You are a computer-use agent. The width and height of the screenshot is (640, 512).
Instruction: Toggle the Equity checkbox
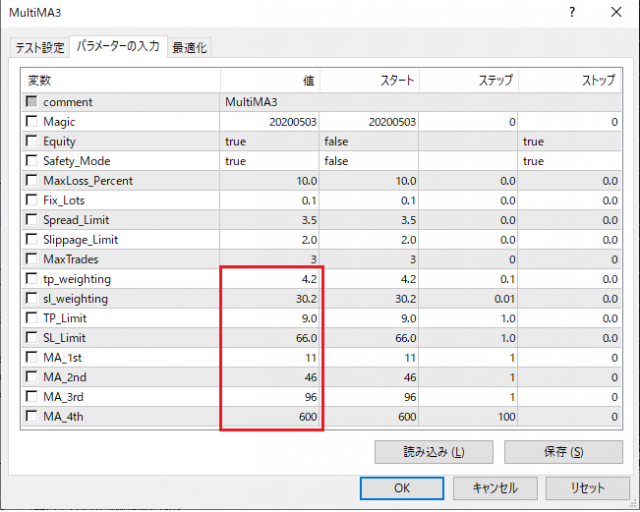(31, 140)
